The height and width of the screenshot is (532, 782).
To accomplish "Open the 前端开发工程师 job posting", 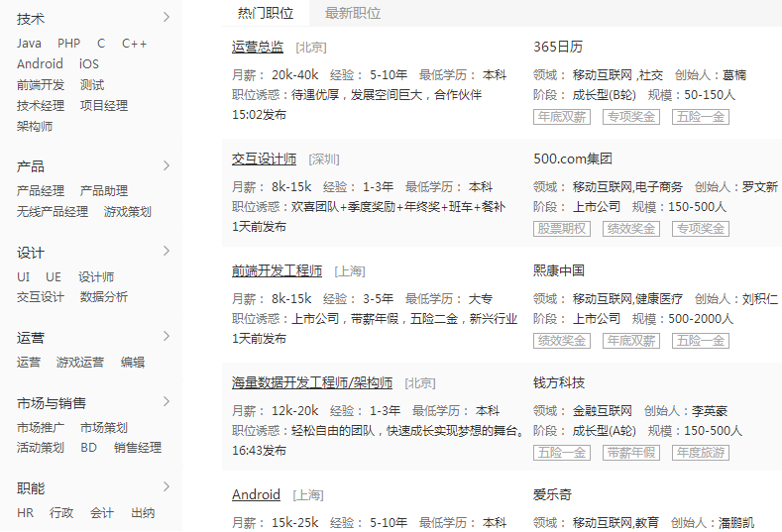I will pyautogui.click(x=277, y=270).
